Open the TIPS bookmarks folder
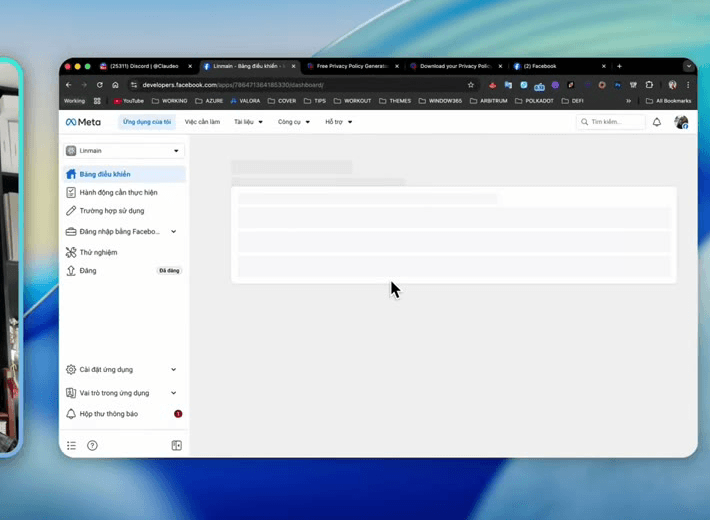The image size is (710, 520). (315, 101)
